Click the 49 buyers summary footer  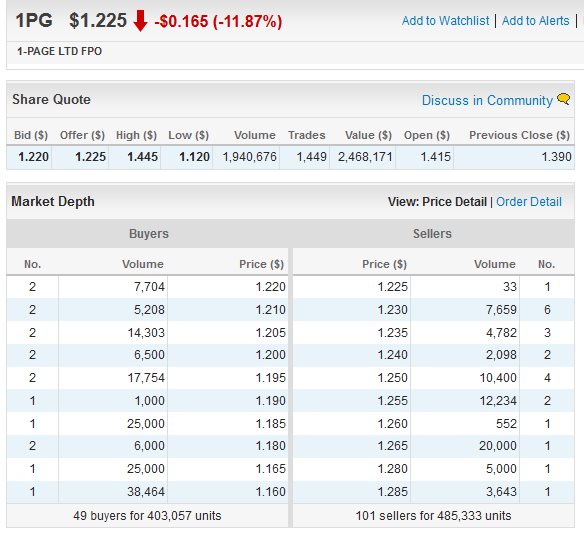[147, 516]
